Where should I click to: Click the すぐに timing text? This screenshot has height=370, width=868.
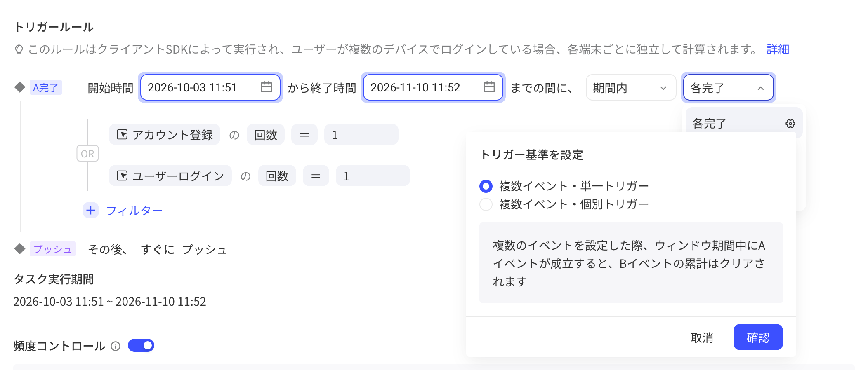tap(158, 249)
